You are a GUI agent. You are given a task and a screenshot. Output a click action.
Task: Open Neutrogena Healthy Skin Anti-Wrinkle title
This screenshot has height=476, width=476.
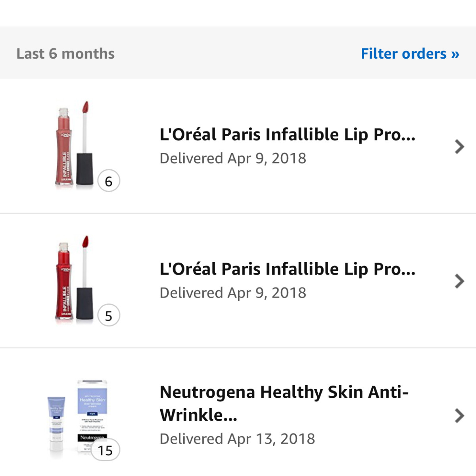pos(284,403)
